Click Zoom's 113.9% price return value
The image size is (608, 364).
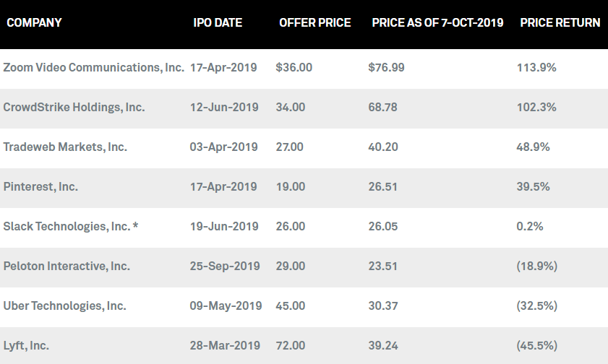click(x=536, y=68)
